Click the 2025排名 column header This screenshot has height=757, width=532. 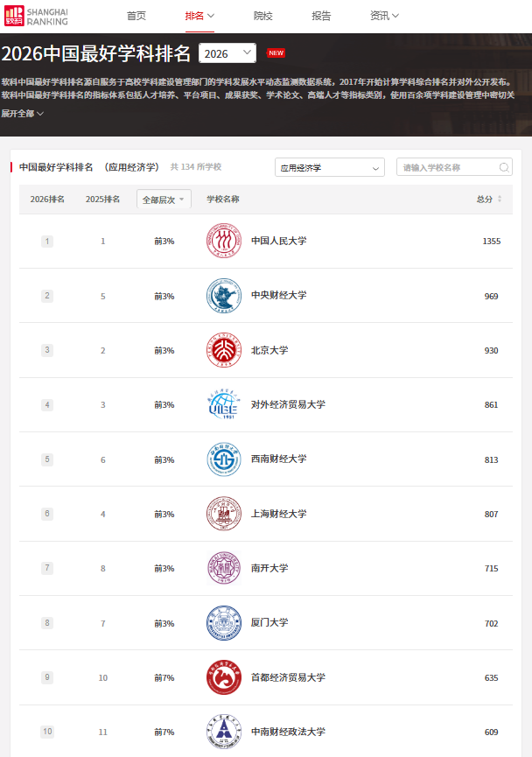(103, 199)
